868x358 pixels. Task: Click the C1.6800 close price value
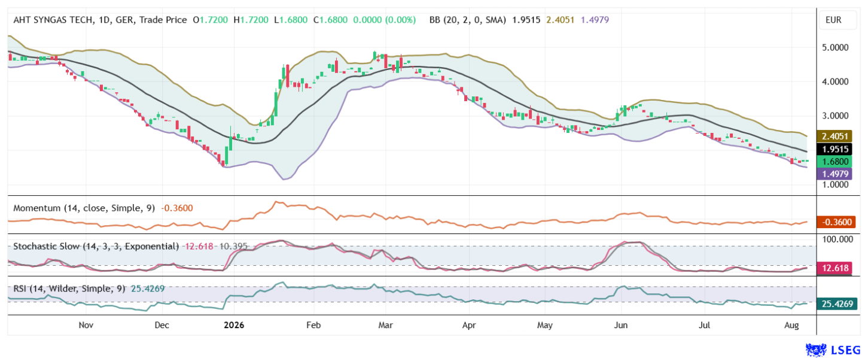click(331, 20)
